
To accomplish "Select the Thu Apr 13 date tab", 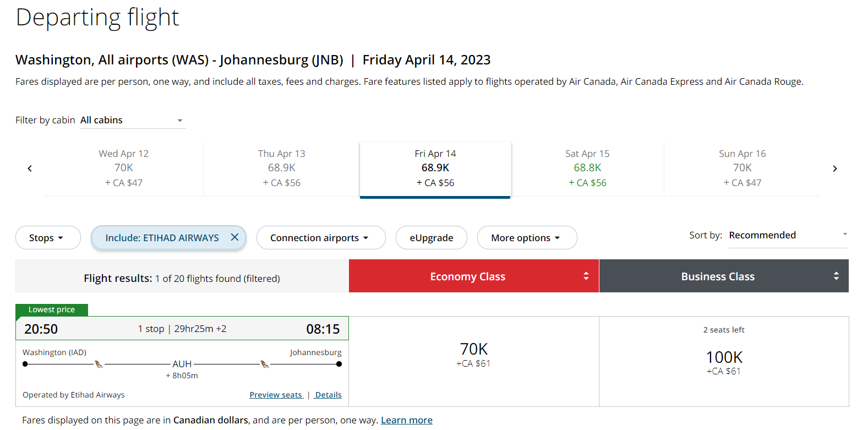I will (x=282, y=168).
